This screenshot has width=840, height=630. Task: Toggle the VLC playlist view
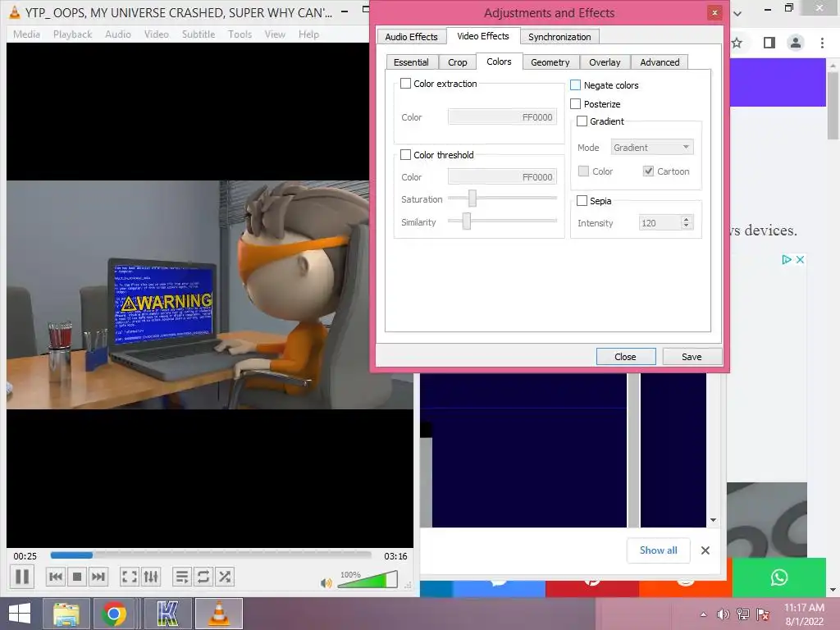tap(181, 577)
